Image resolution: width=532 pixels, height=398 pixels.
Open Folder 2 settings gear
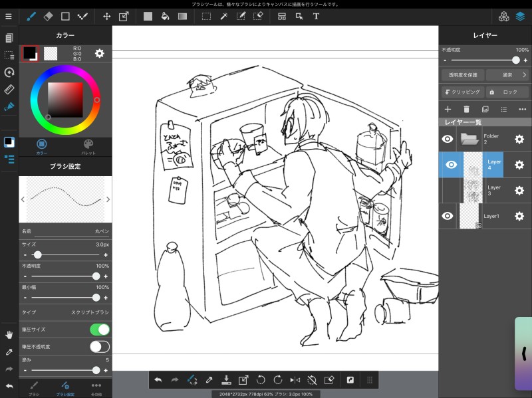tap(519, 139)
